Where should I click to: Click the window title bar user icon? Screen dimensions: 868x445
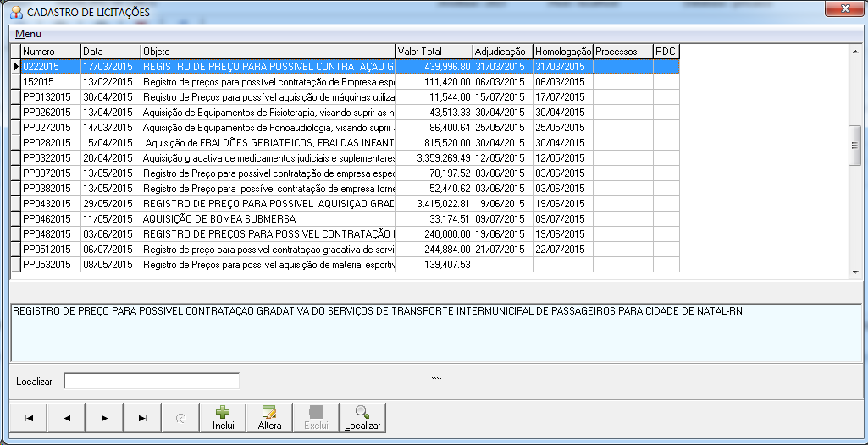click(17, 12)
